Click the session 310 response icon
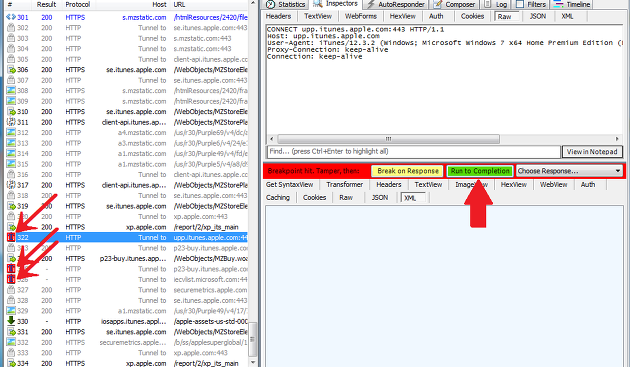The image size is (630, 367). pyautogui.click(x=11, y=112)
